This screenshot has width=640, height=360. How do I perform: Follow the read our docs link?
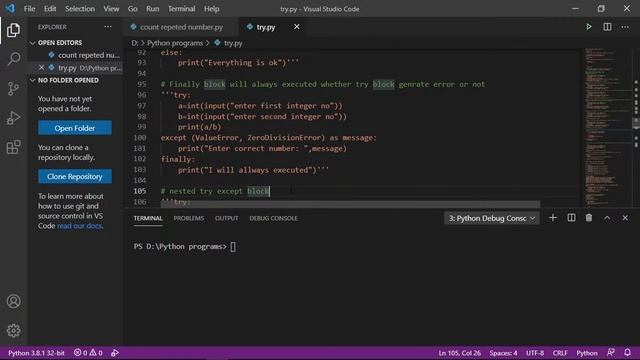(x=80, y=226)
